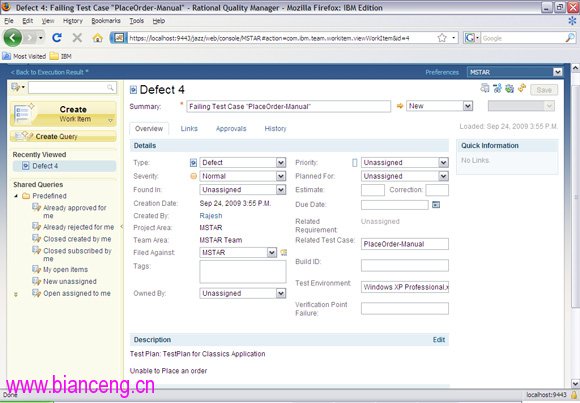Open the File menu
This screenshot has width=580, height=403.
click(9, 21)
